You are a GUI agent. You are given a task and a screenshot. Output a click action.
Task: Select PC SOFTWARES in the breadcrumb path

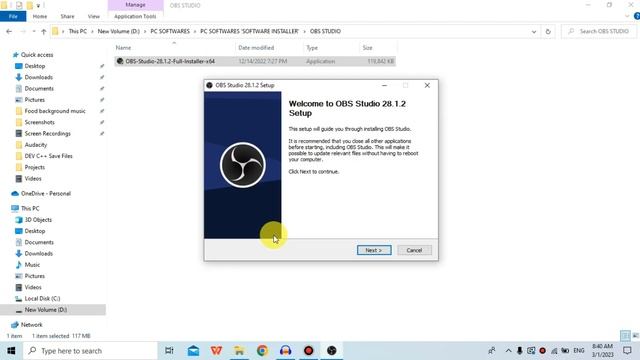coord(170,31)
